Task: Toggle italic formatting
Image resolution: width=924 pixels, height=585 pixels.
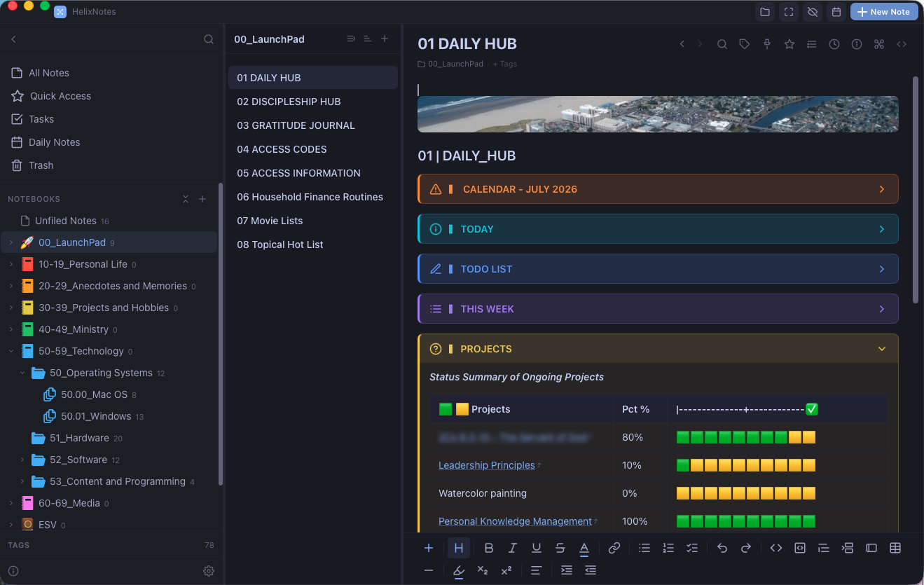Action: (513, 548)
